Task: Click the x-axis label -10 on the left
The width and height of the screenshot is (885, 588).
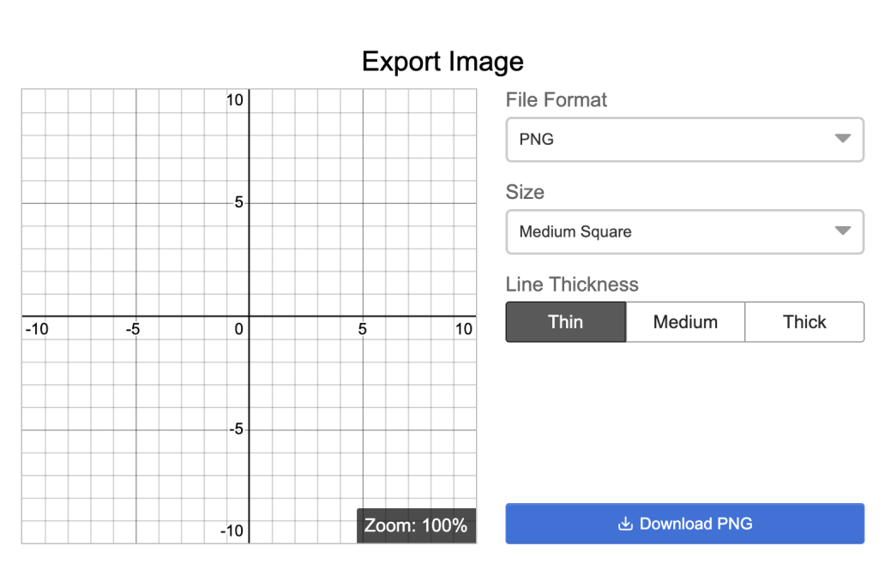Action: pos(36,329)
